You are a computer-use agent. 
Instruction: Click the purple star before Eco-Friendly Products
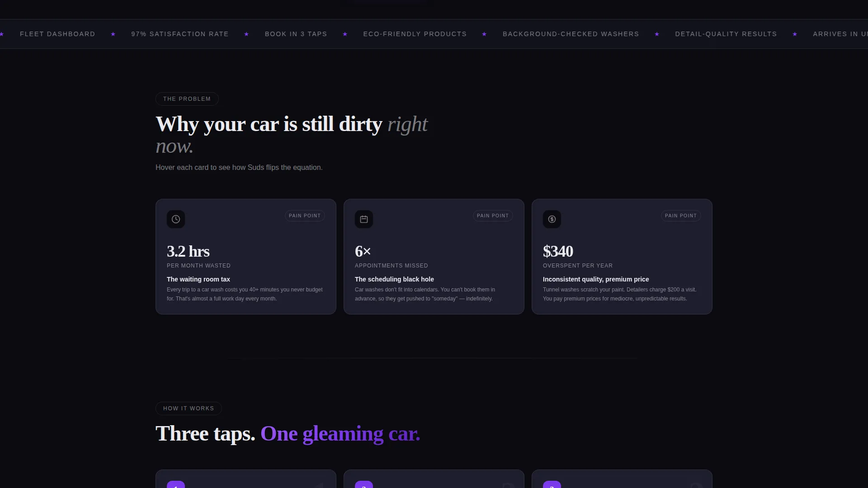[345, 34]
